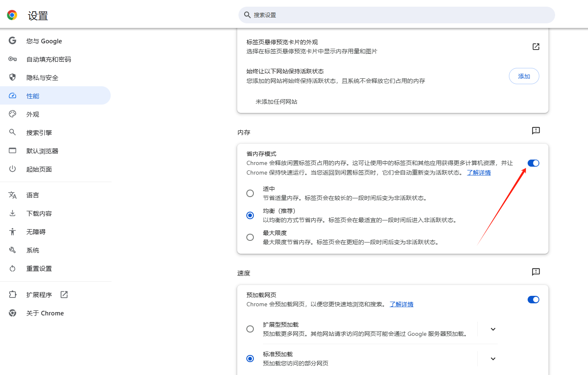The width and height of the screenshot is (588, 375).
Task: Select the 扩展型预加载 radio button
Action: coord(250,329)
